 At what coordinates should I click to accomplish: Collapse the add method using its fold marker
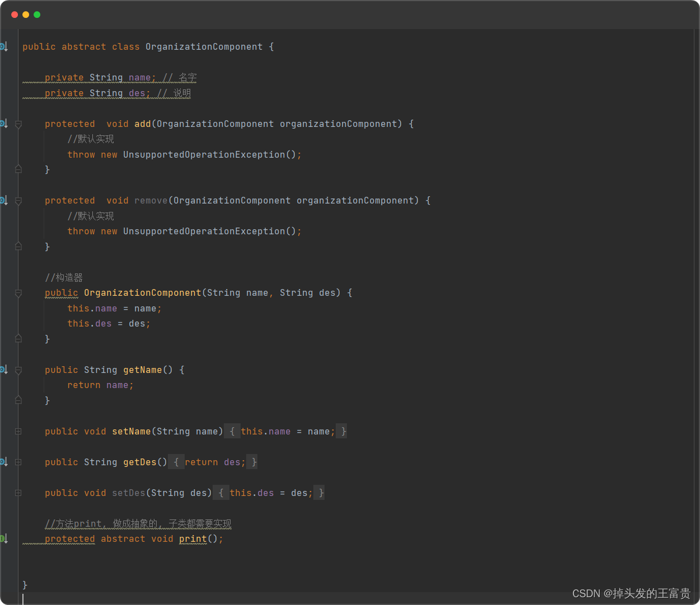(18, 124)
